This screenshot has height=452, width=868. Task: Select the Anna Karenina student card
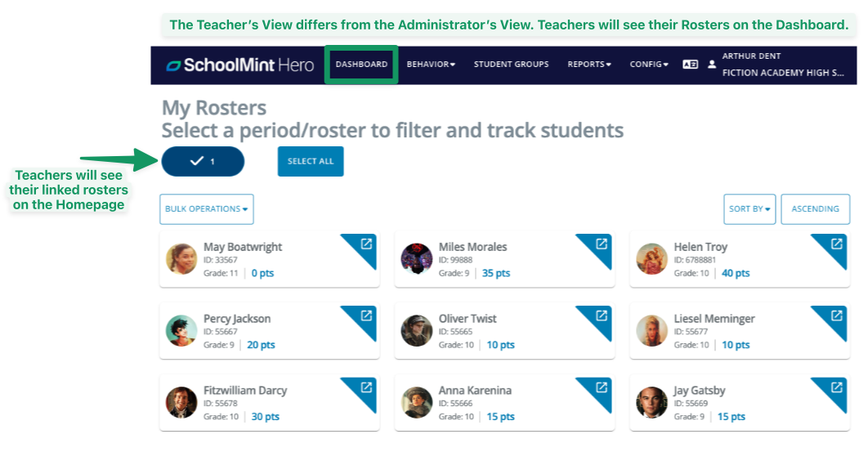(490, 402)
